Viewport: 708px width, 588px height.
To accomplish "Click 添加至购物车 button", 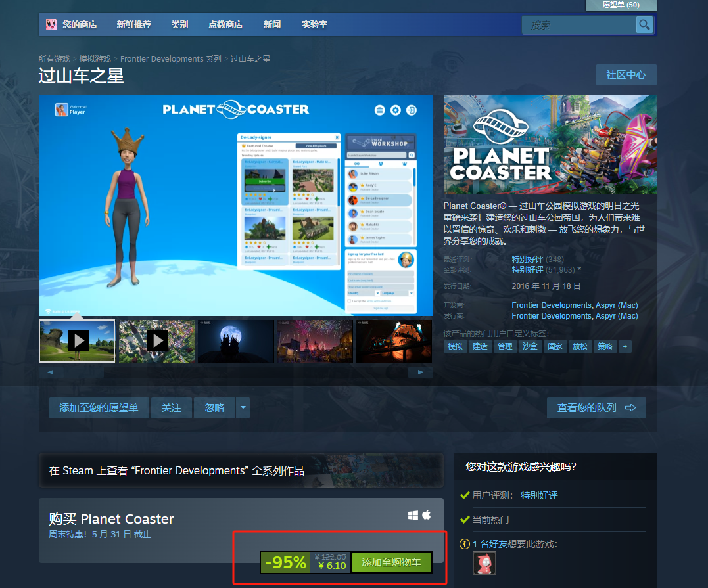I will [392, 562].
